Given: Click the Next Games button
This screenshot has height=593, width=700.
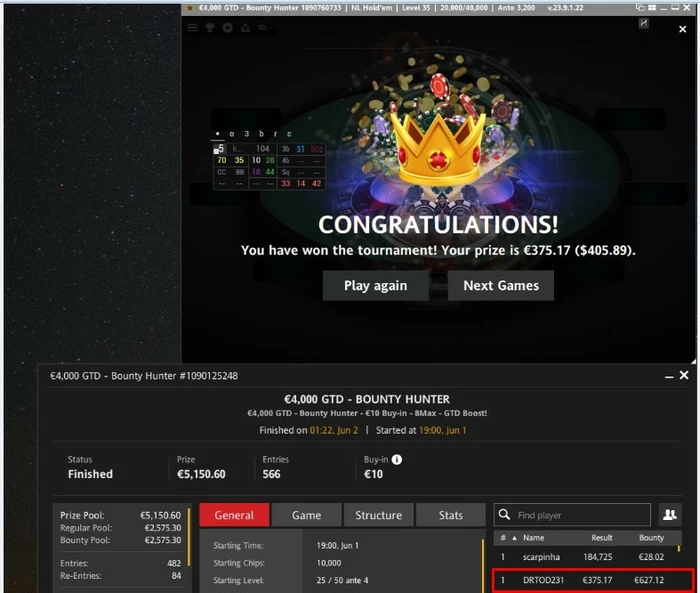Looking at the screenshot, I should (501, 285).
